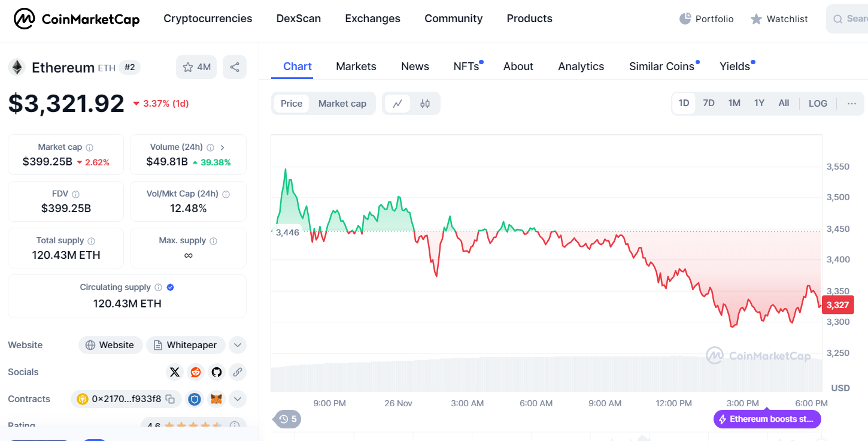
Task: Switch chart to Price view
Action: click(292, 104)
